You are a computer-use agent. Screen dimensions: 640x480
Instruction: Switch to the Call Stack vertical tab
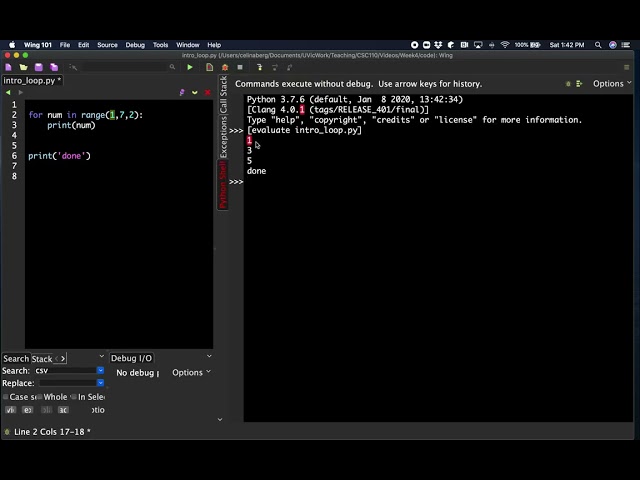click(x=223, y=95)
